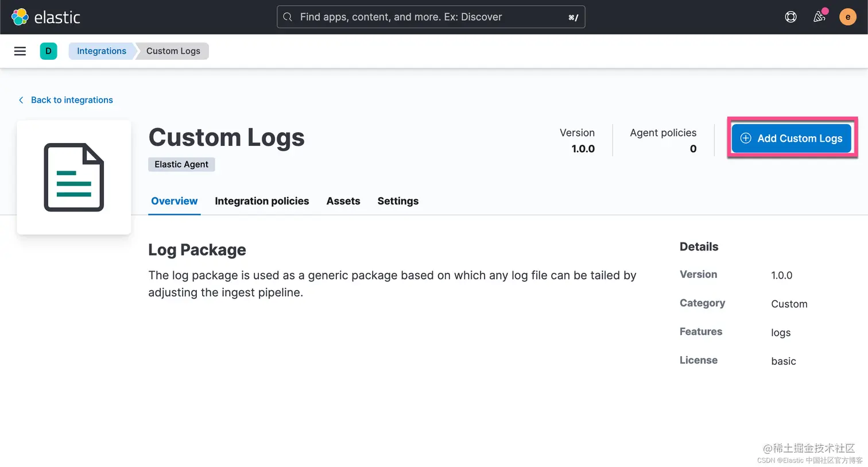Image resolution: width=868 pixels, height=467 pixels.
Task: Click the Category label in Details
Action: click(702, 303)
